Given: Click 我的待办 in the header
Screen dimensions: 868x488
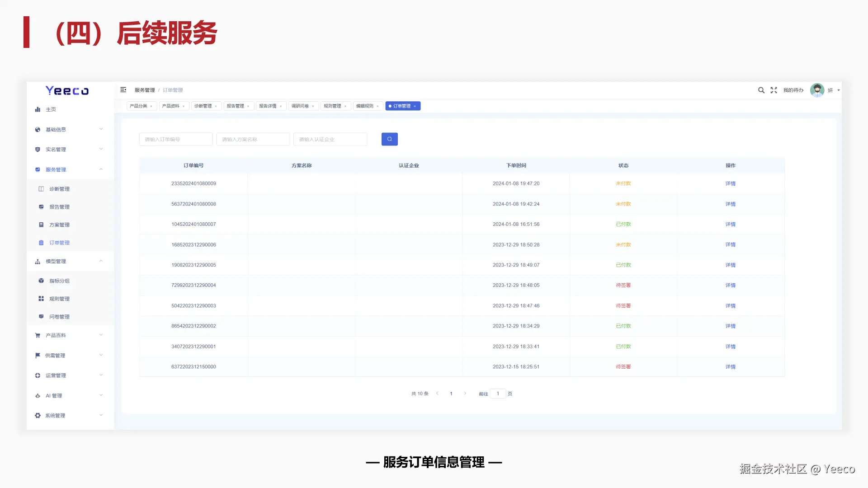Looking at the screenshot, I should (x=793, y=90).
